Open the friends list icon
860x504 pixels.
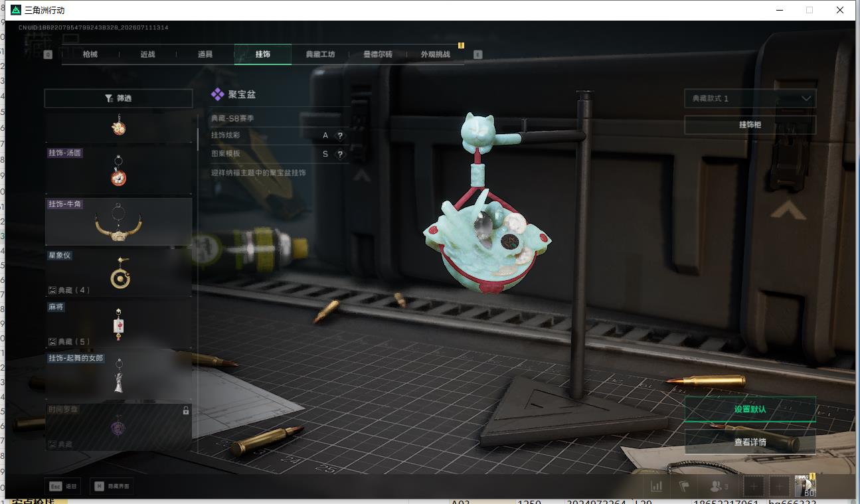(x=719, y=486)
